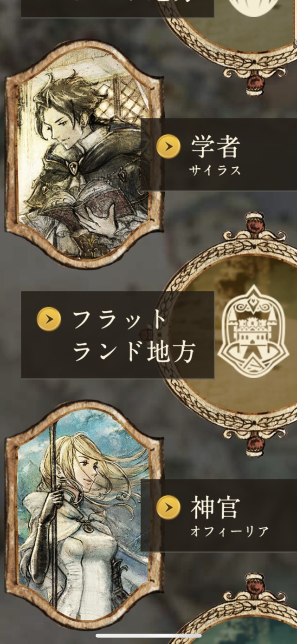Click the gold arrow beside 学者
The width and height of the screenshot is (297, 644).
[168, 147]
